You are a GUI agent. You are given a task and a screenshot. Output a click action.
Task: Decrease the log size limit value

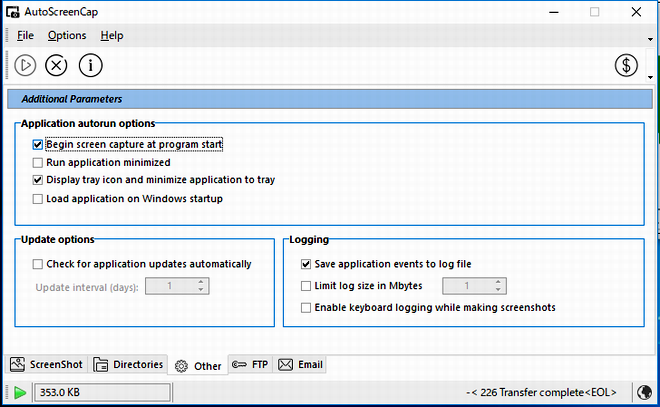(x=498, y=290)
